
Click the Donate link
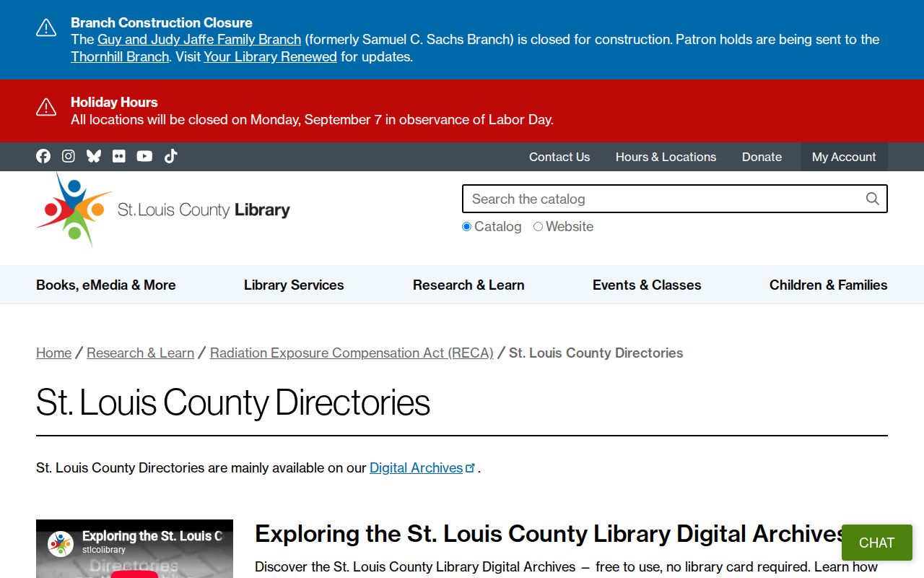click(762, 157)
